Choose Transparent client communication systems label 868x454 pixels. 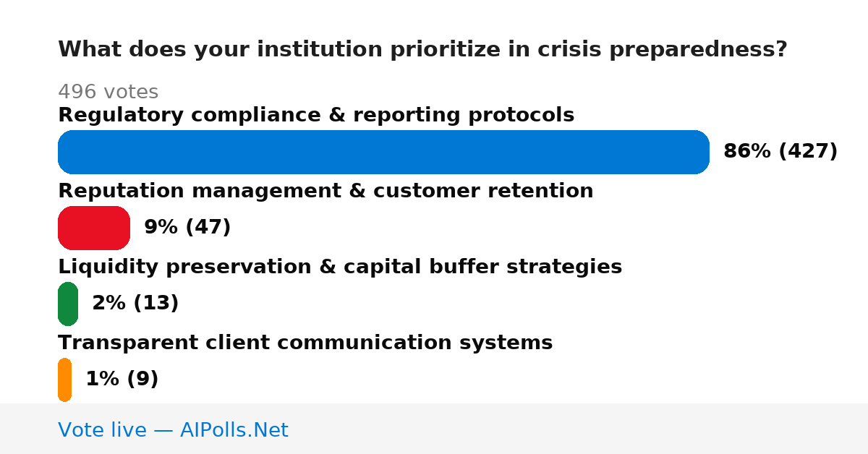coord(305,343)
